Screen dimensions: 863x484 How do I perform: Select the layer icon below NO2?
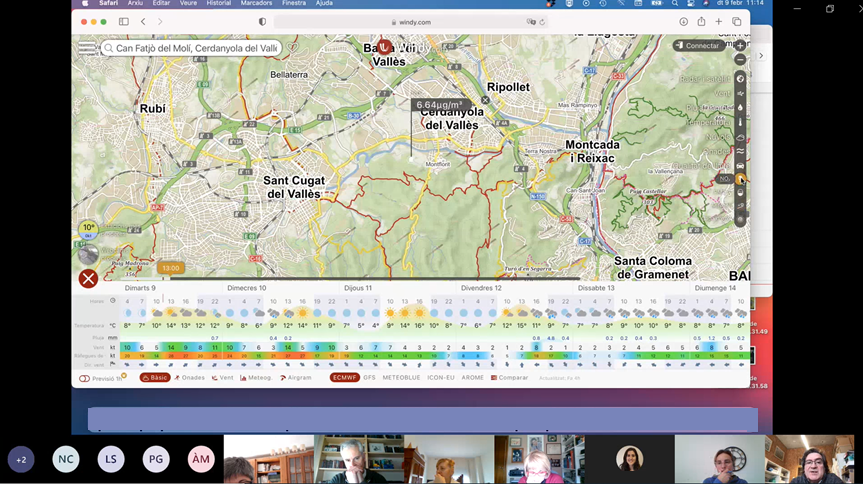click(740, 193)
